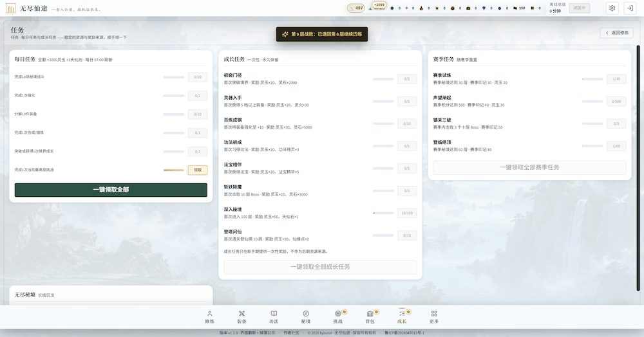
Task: Click the purple gem resource icon
Action: coord(484,8)
